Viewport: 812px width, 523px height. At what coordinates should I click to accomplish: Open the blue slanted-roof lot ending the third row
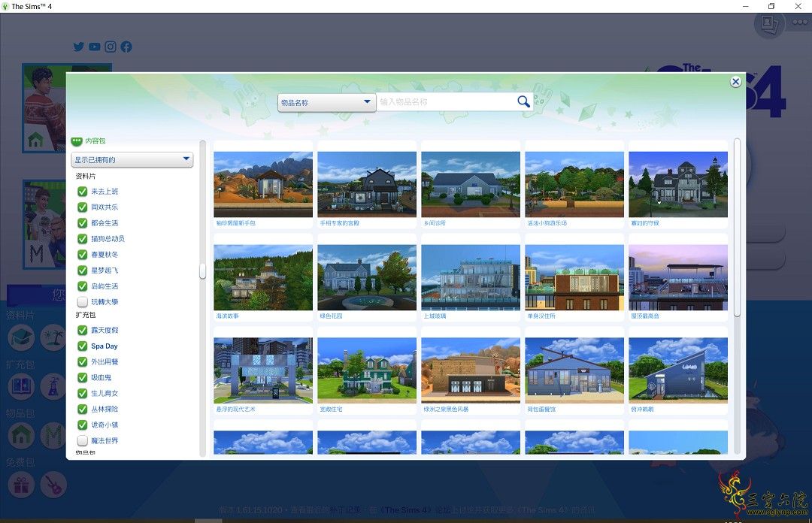678,370
